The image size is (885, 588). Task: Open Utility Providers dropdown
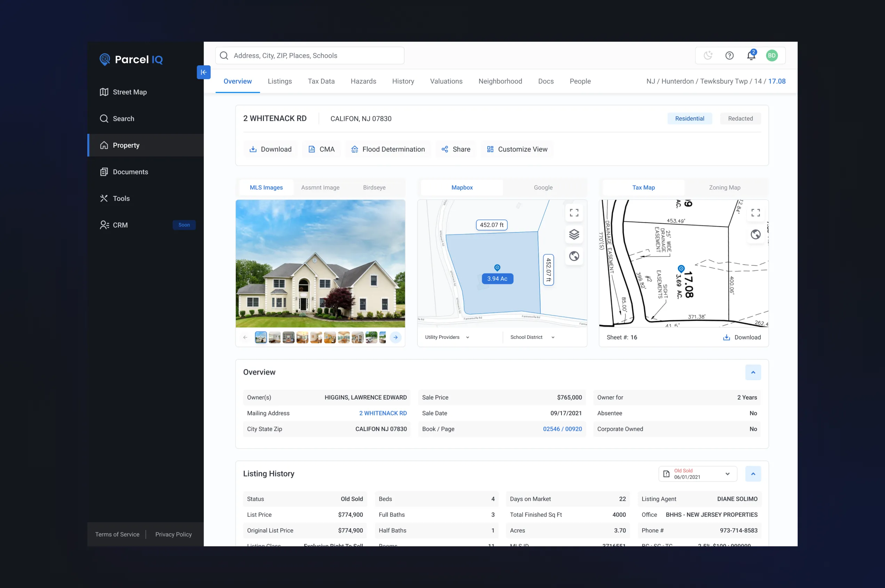pos(447,337)
